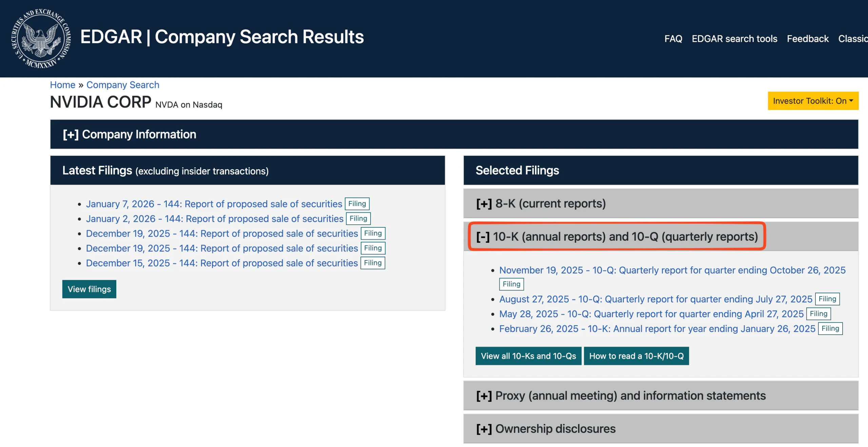Open January 7, 2026 Form 144 filing
Viewport: 868px width, 447px height.
point(214,204)
